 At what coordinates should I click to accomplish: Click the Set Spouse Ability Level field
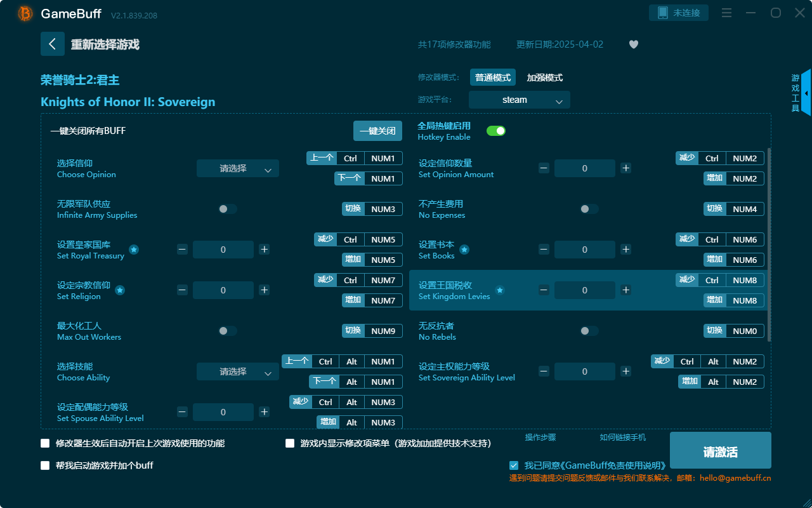(x=223, y=412)
